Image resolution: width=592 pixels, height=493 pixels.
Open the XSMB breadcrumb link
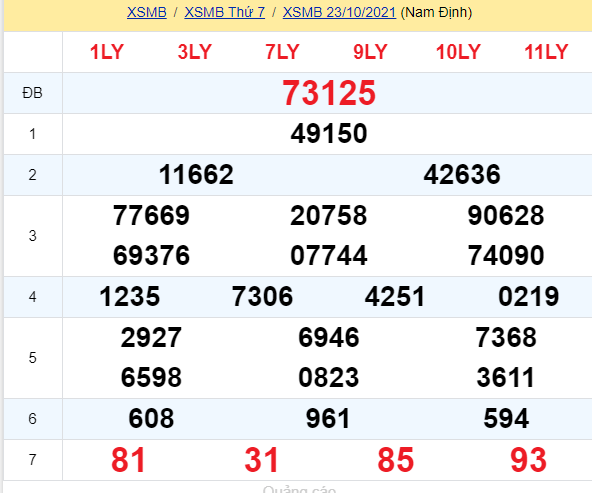pos(146,12)
